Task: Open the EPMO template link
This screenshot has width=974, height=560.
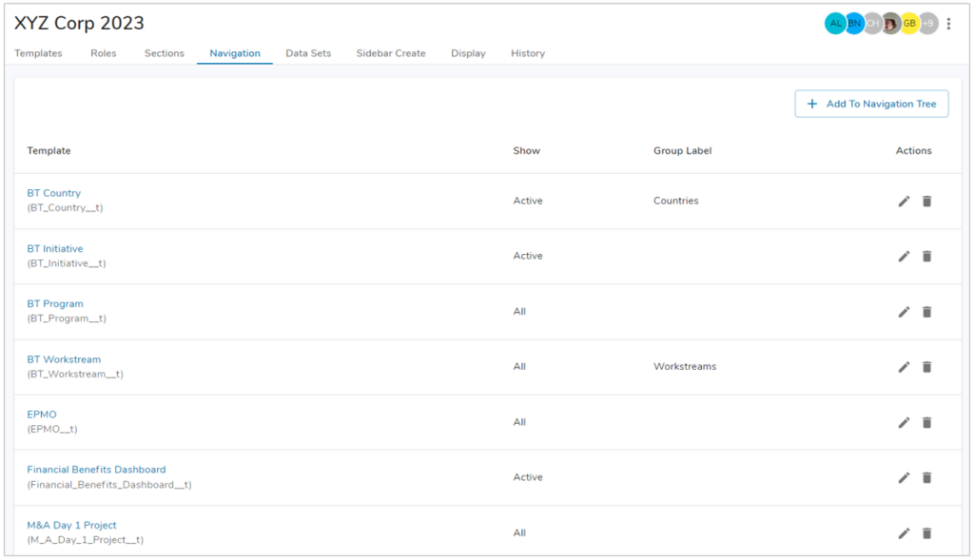Action: tap(43, 414)
